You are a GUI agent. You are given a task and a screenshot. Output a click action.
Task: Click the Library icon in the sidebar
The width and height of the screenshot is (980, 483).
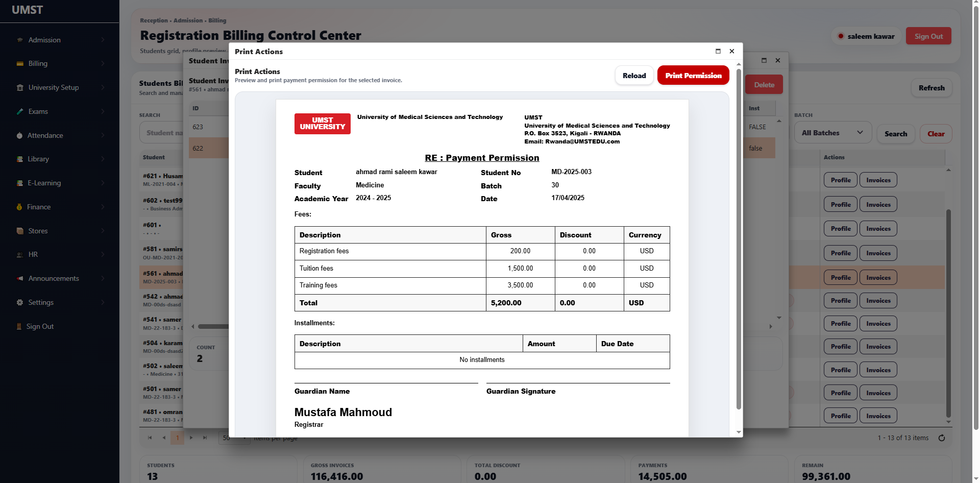point(20,159)
